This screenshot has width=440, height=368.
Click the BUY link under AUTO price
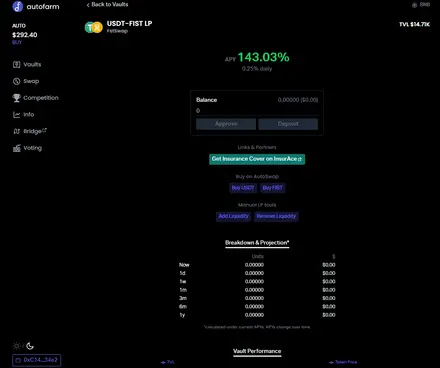coord(17,42)
